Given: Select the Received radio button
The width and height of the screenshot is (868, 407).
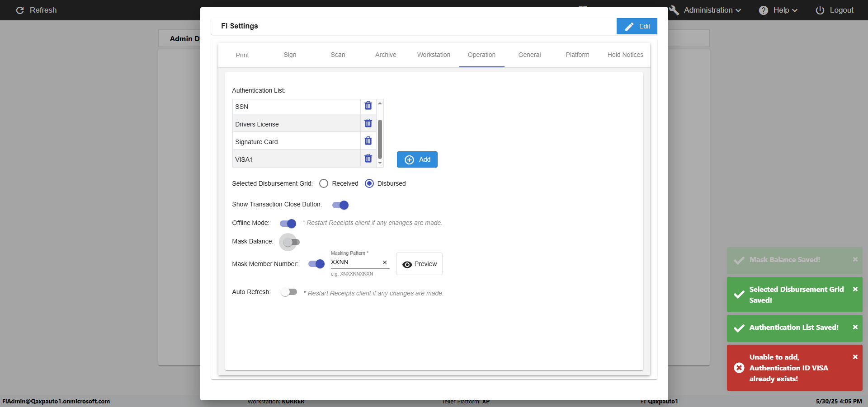Looking at the screenshot, I should [324, 183].
